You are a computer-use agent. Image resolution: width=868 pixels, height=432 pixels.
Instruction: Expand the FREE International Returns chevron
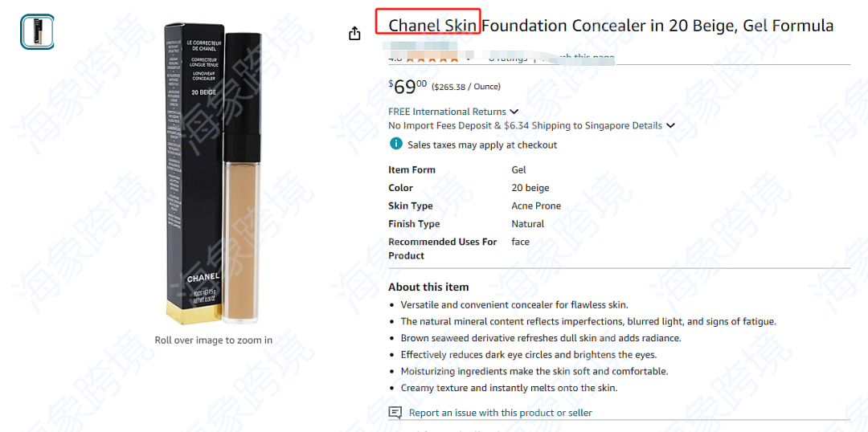514,112
